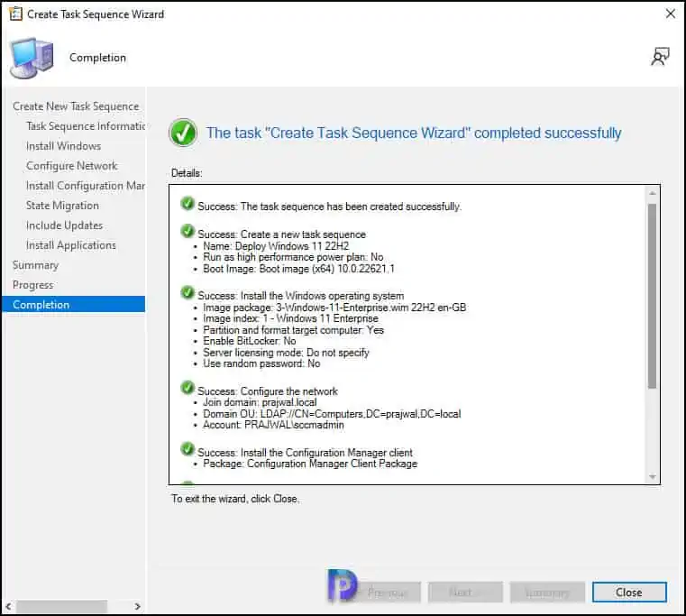686x616 pixels.
Task: Click green check beside 'Install the Windows operating system'
Action: pos(188,293)
